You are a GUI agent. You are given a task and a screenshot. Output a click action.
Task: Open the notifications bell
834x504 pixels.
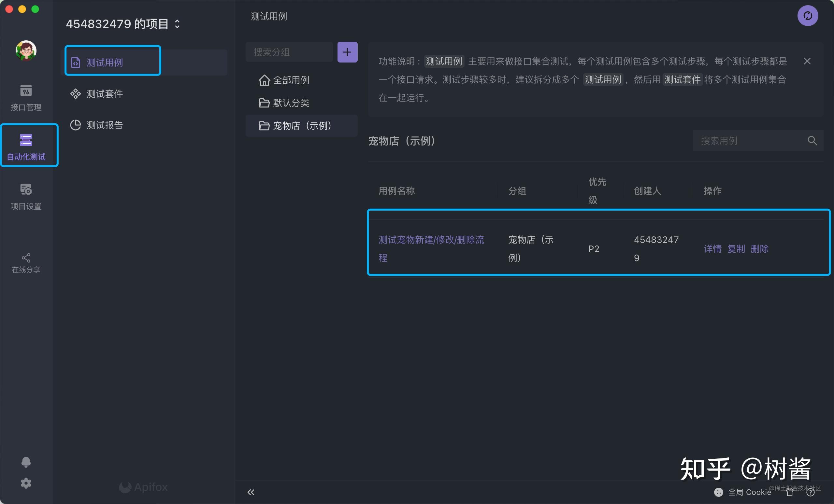26,462
